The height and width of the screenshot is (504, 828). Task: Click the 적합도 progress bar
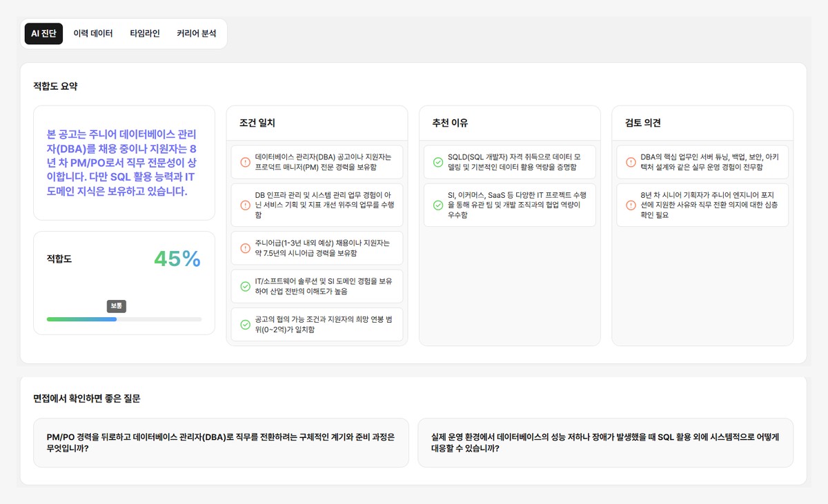coord(124,319)
